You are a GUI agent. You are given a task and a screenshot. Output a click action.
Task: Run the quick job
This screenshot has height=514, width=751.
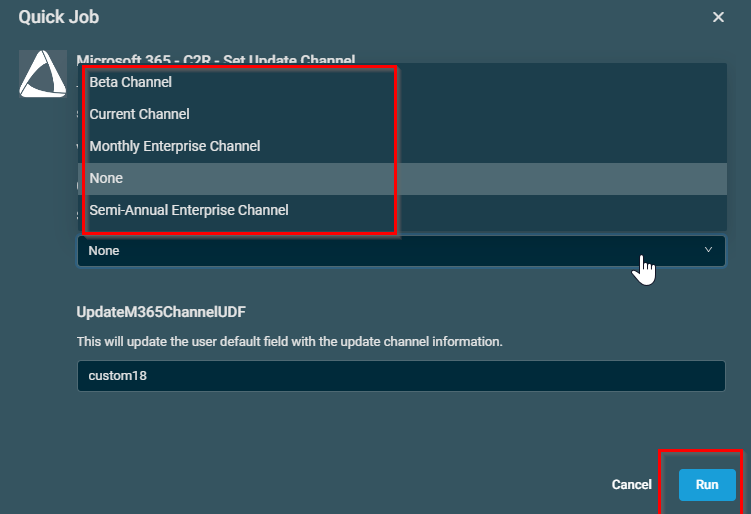coord(707,484)
